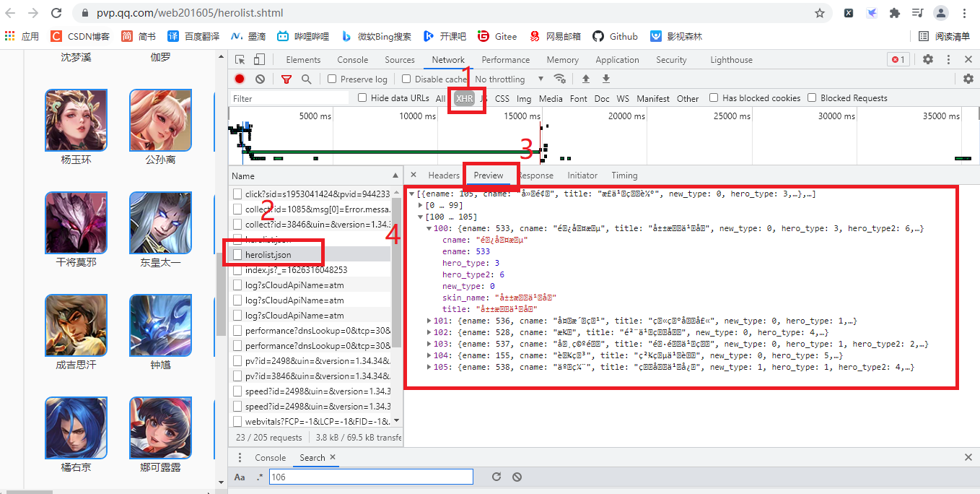Image resolution: width=980 pixels, height=494 pixels.
Task: Check Blocked Requests option
Action: (812, 98)
